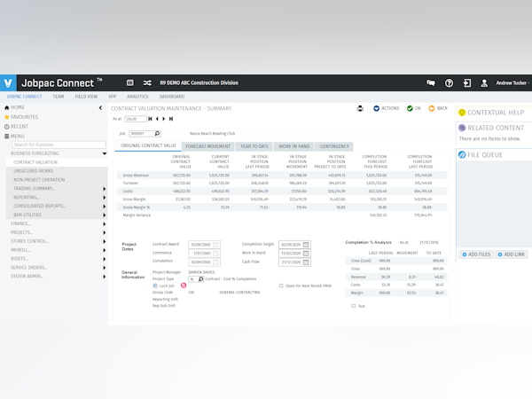The width and height of the screenshot is (532, 399).
Task: Click the Back button
Action: click(438, 108)
